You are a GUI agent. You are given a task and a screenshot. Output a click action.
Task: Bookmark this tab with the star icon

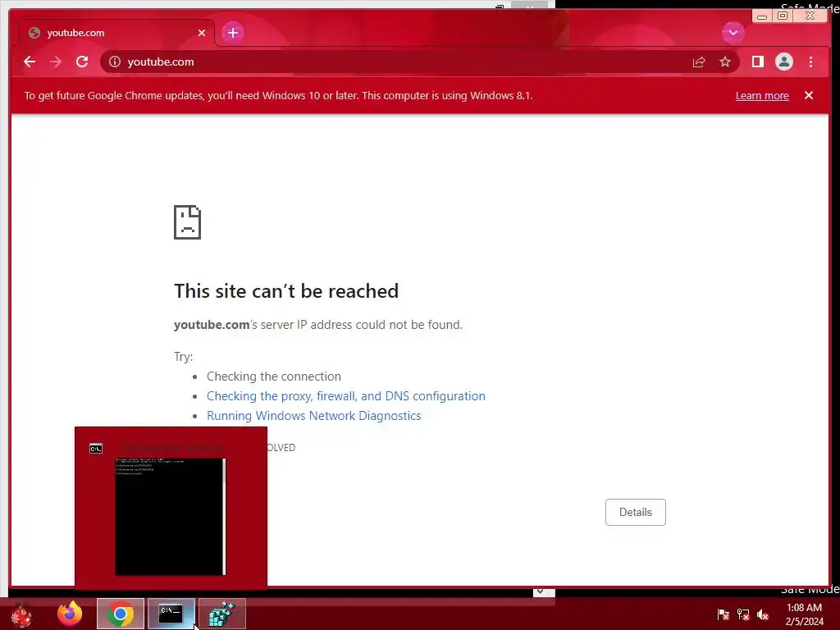725,62
